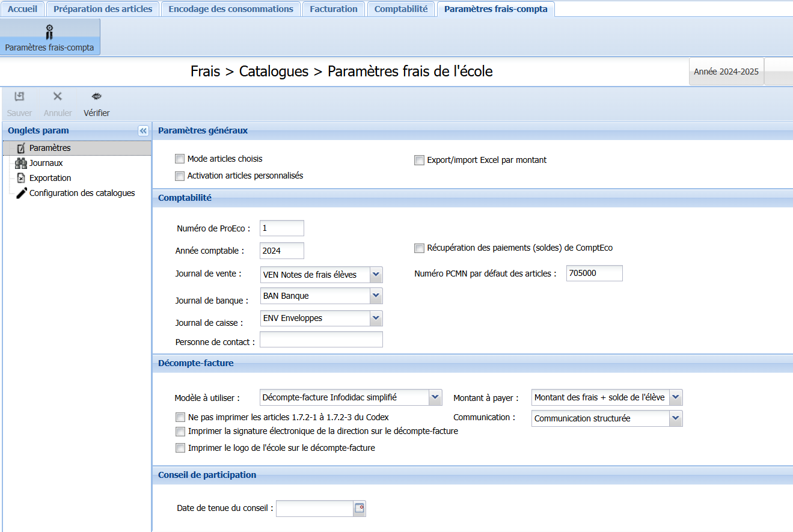Select Exportation in the side panel
This screenshot has width=793, height=532.
click(x=50, y=178)
